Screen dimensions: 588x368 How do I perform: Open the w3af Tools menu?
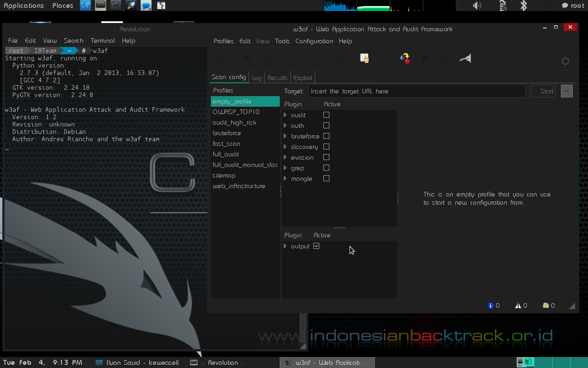pos(283,41)
